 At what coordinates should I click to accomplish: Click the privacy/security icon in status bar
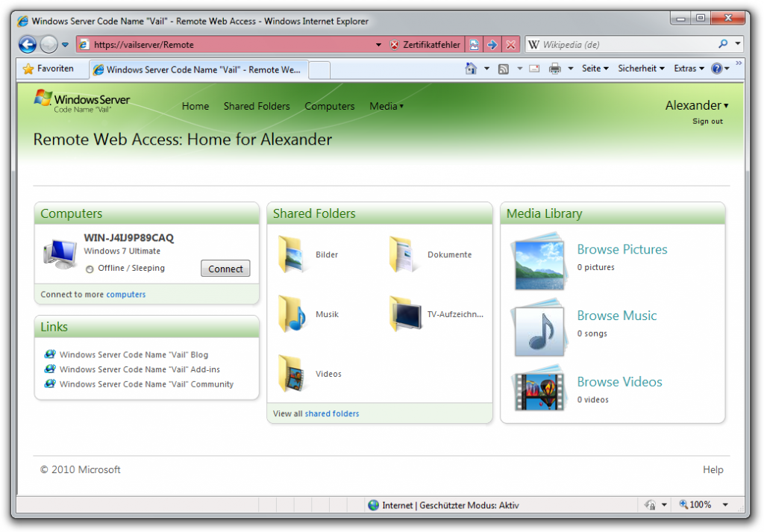(x=650, y=504)
